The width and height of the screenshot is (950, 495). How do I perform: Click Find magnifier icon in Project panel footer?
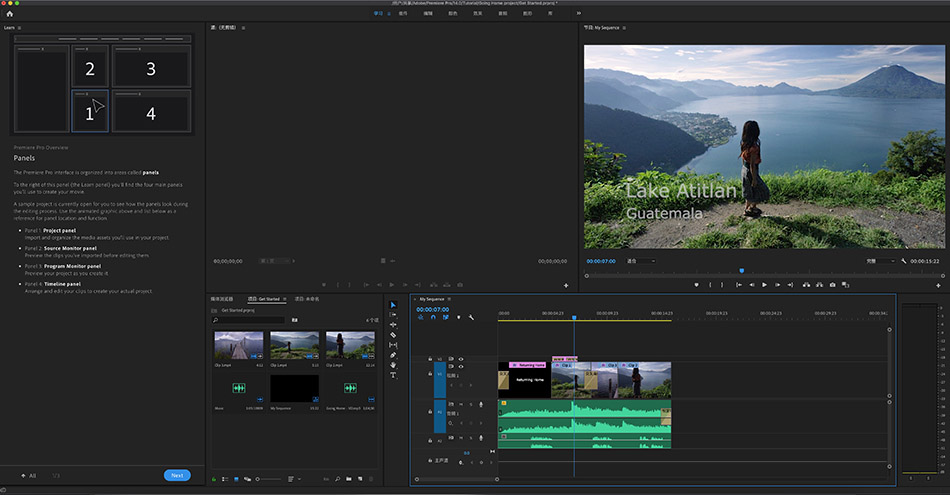[x=337, y=479]
